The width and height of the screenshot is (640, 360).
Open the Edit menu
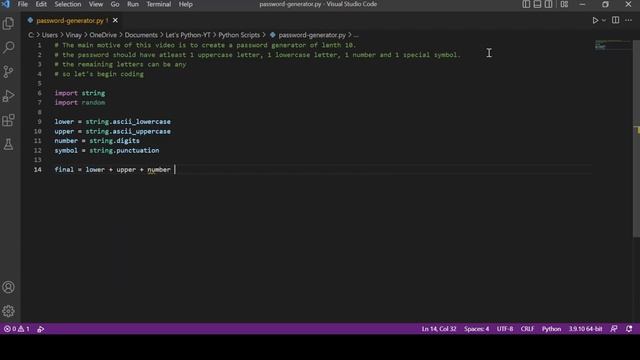point(41,4)
